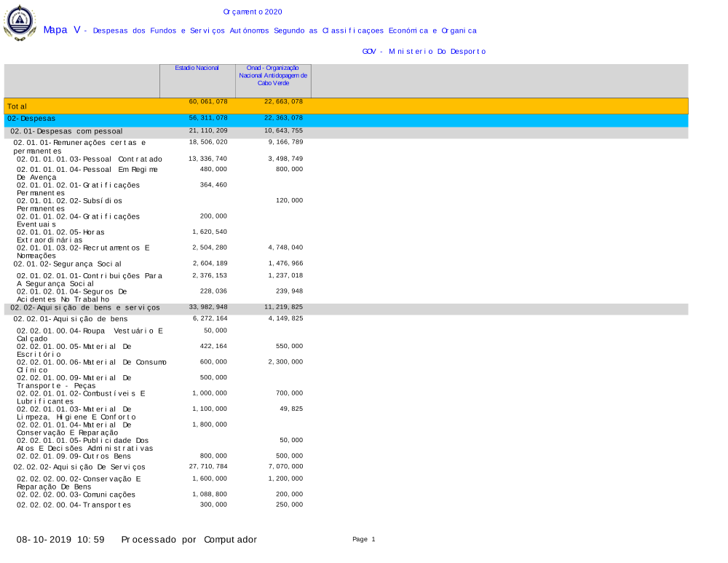Select the 22,663,078 total value

click(x=283, y=102)
